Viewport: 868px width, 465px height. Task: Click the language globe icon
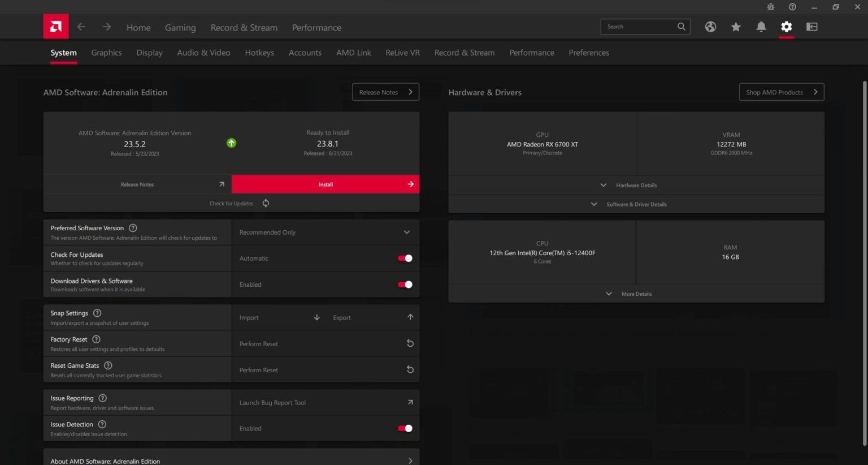tap(710, 26)
